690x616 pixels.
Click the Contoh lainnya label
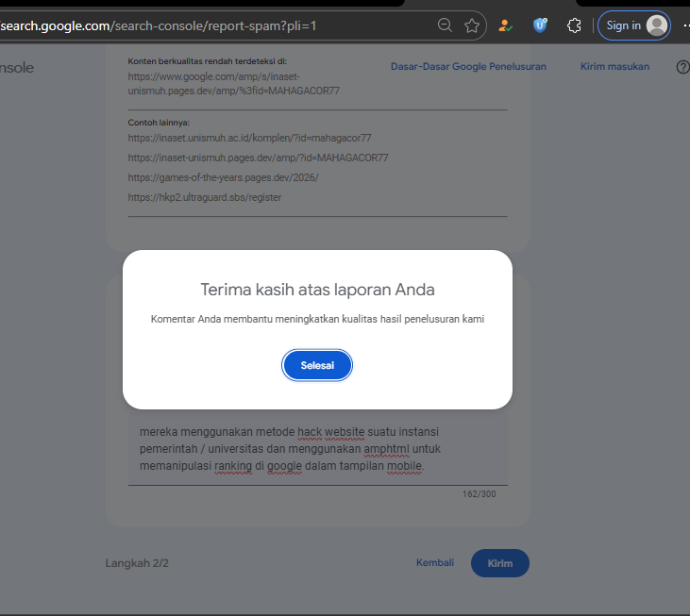tap(159, 123)
